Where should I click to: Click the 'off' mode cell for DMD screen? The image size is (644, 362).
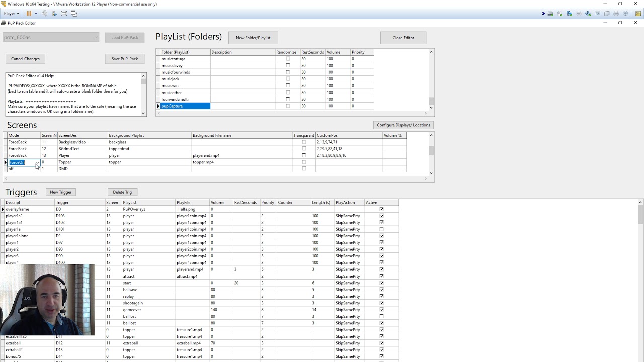(x=24, y=169)
